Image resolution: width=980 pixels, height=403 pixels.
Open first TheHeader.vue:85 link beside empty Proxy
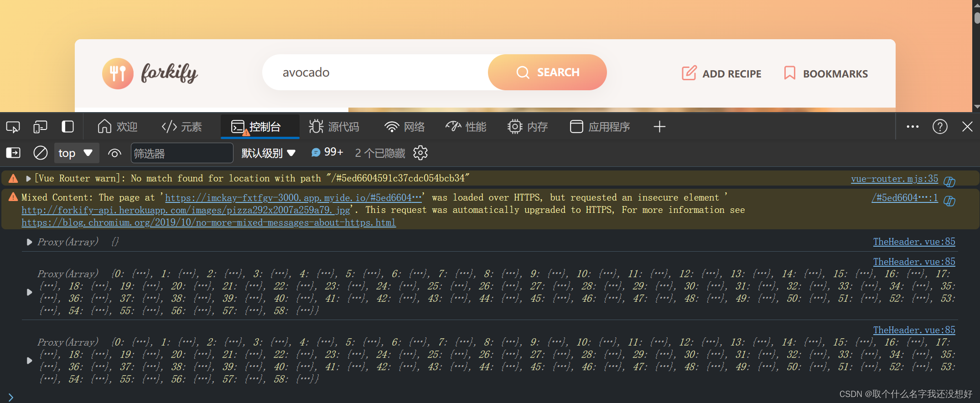[914, 242]
